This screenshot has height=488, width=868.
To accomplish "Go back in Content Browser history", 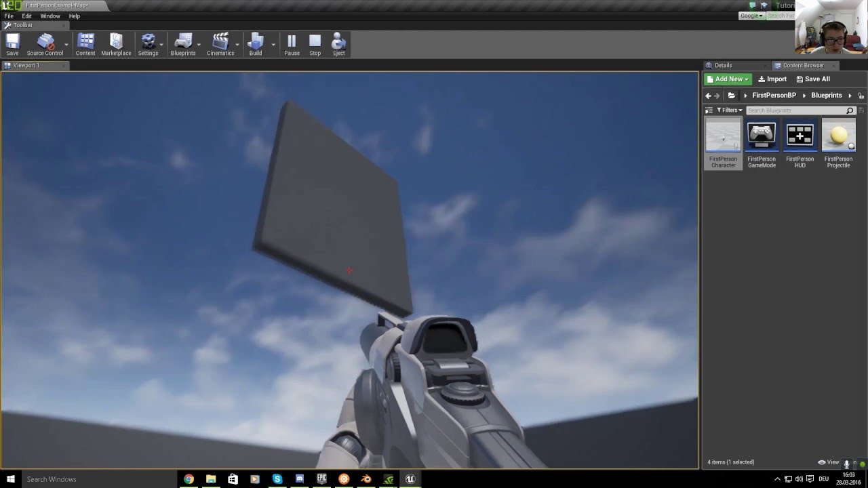I will tap(709, 96).
